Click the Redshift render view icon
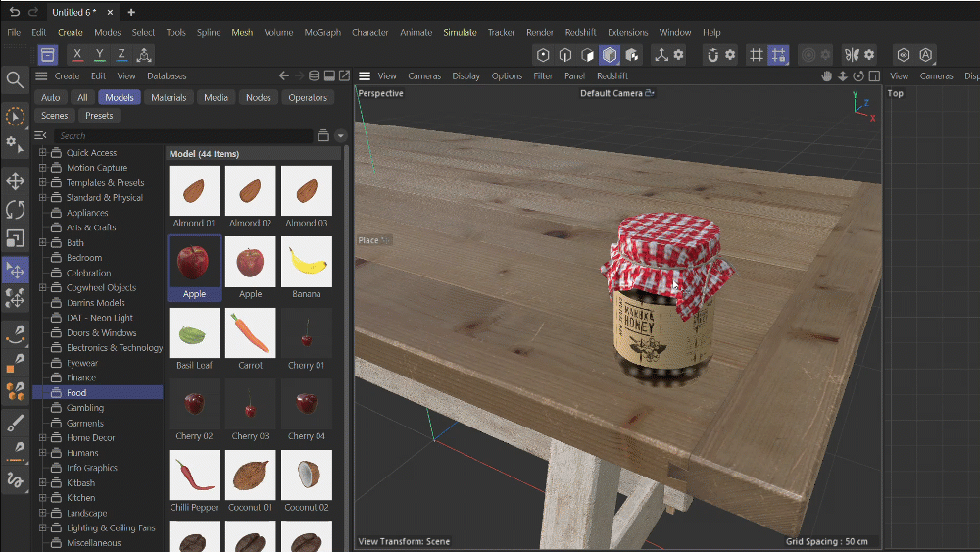The height and width of the screenshot is (552, 980). 904,54
